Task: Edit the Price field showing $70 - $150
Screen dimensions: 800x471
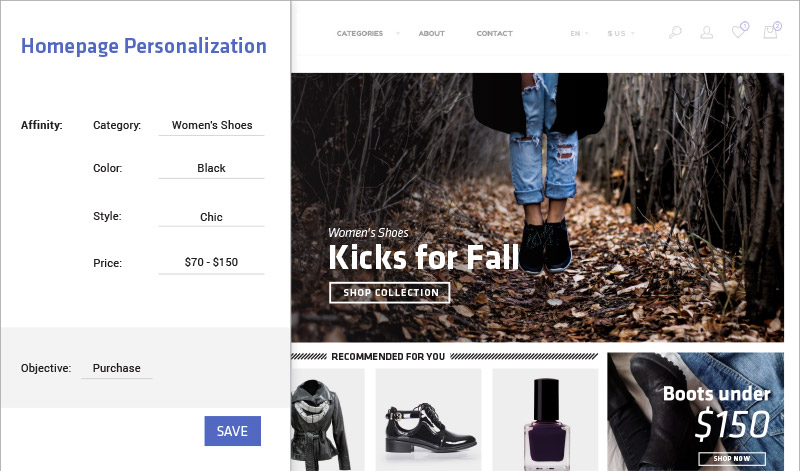Action: point(211,263)
